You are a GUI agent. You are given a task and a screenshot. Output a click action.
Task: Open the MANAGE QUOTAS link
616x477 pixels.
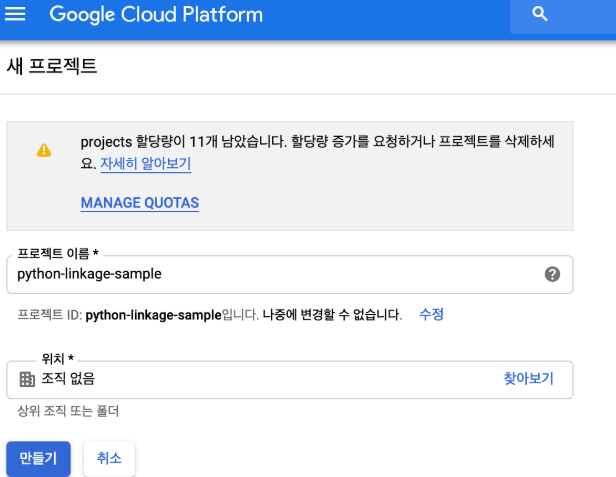pos(140,203)
